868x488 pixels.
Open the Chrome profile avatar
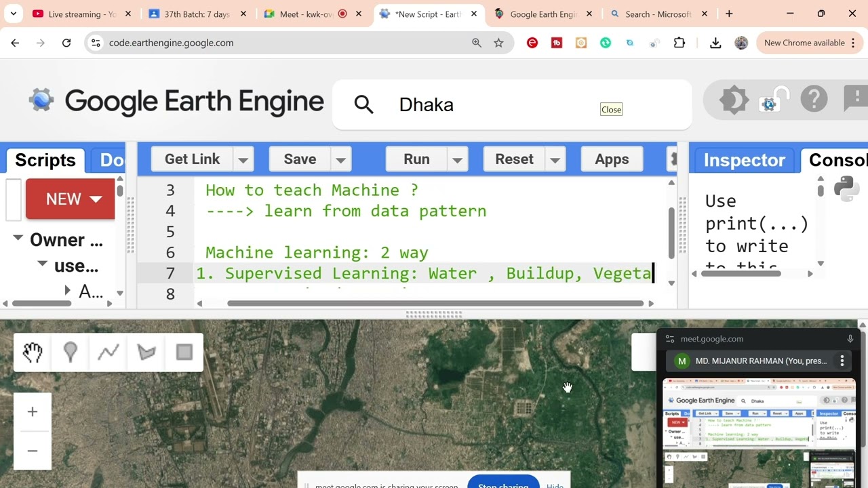point(741,43)
